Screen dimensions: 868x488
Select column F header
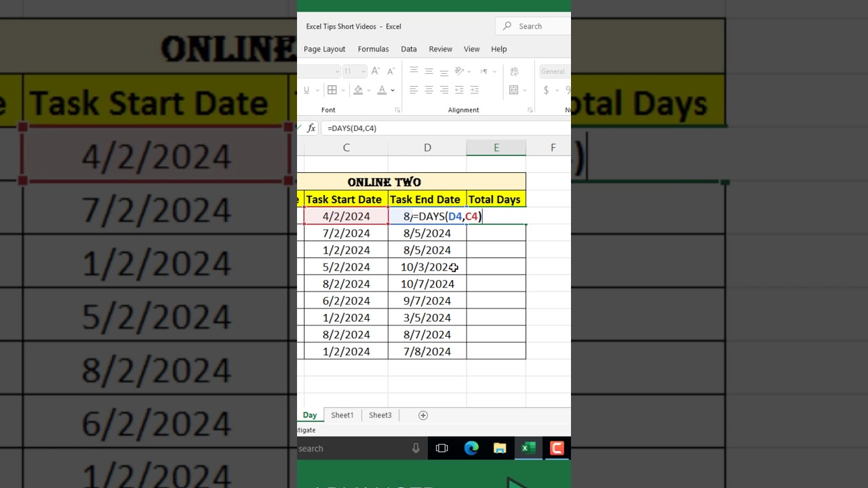click(x=553, y=148)
